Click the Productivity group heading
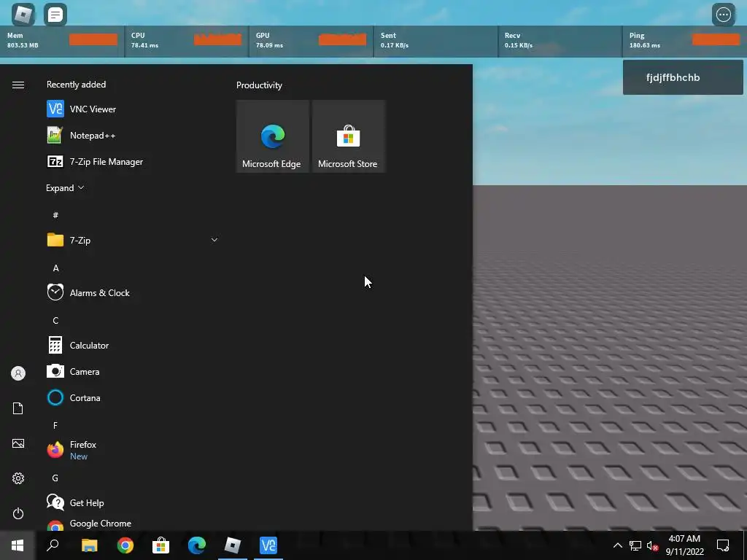Screen dimensions: 747x560 click(259, 85)
